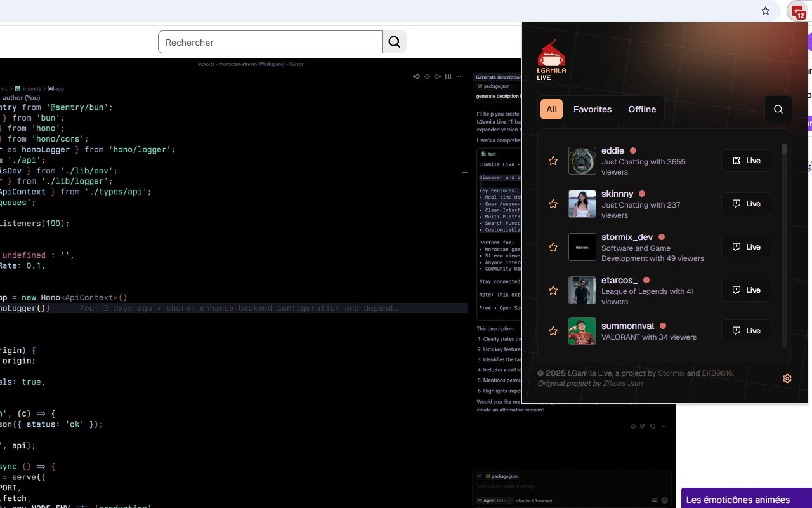Visit the Zikoos Jam original project link

pos(623,384)
